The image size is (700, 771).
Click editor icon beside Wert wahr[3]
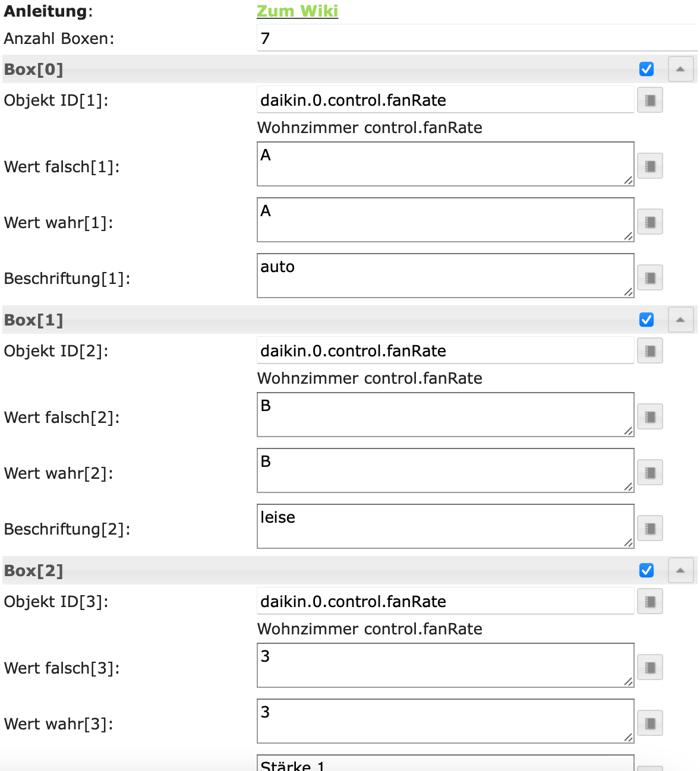tap(650, 723)
